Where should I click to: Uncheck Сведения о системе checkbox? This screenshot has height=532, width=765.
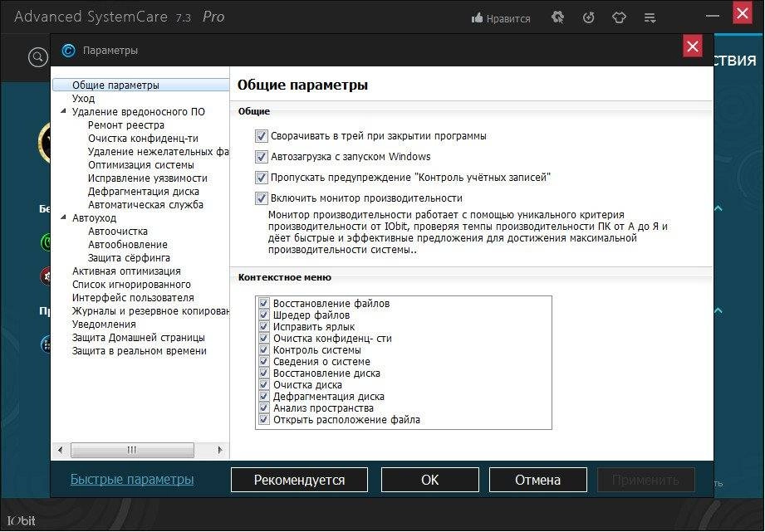coord(264,362)
